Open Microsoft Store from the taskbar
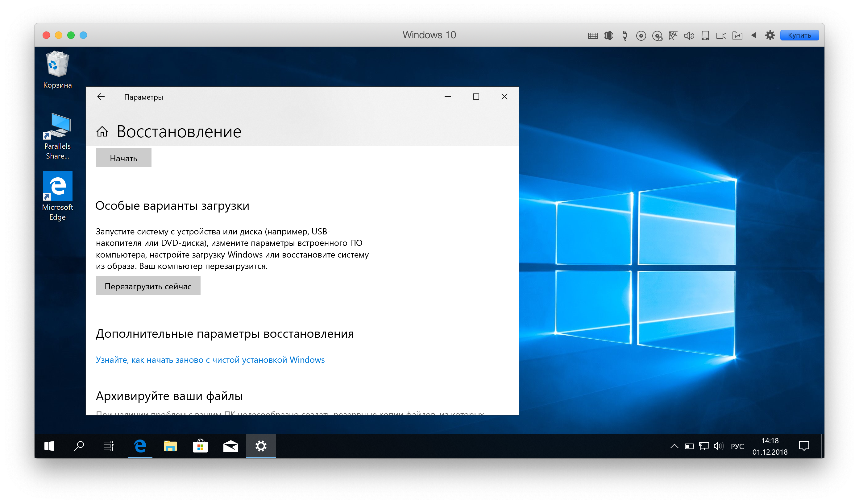859x504 pixels. (x=200, y=446)
